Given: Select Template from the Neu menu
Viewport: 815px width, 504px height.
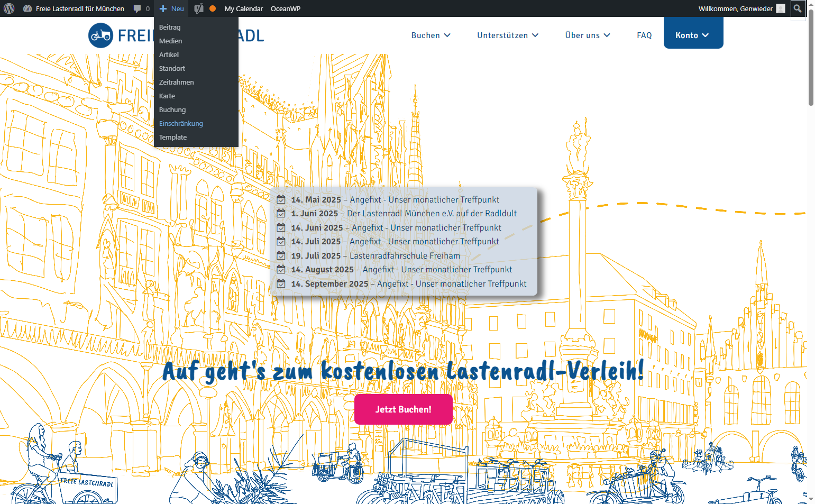Looking at the screenshot, I should pos(196,137).
